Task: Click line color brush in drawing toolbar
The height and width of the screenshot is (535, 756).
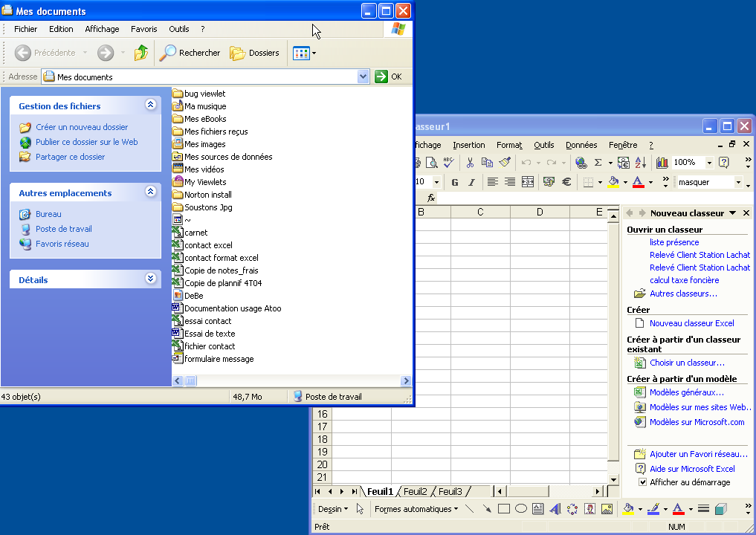Action: click(x=653, y=509)
